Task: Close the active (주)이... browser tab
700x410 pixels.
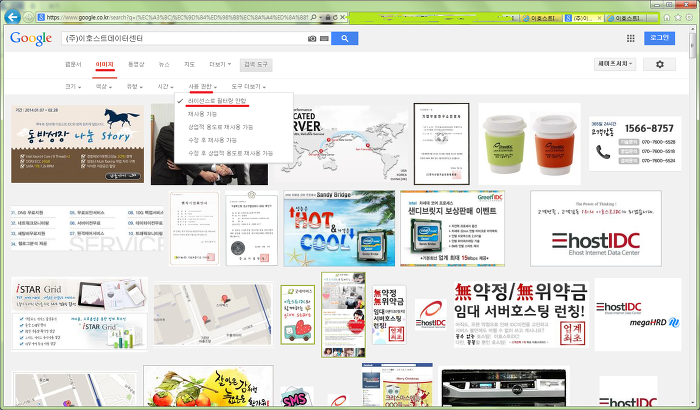Action: click(599, 18)
